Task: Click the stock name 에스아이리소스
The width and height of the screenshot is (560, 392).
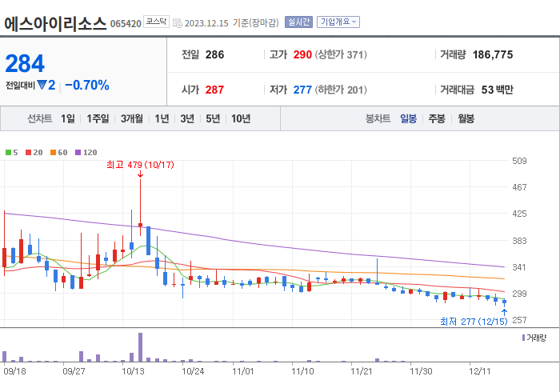Action: [55, 23]
